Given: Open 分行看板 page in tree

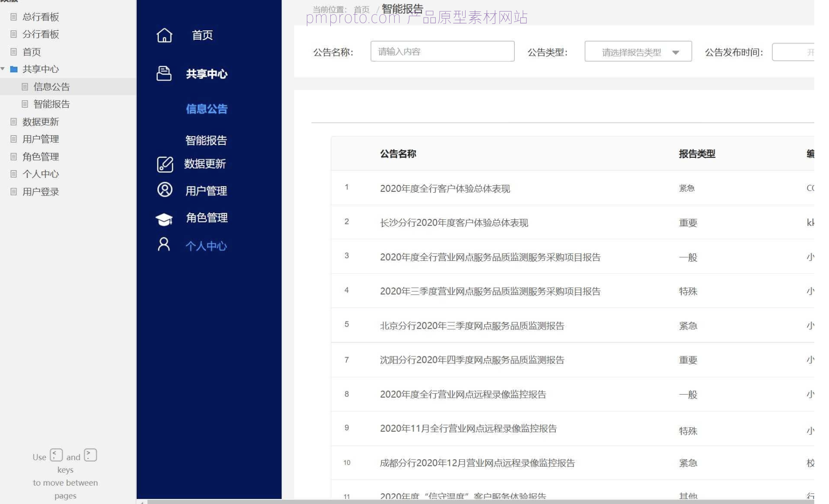Looking at the screenshot, I should pos(40,34).
